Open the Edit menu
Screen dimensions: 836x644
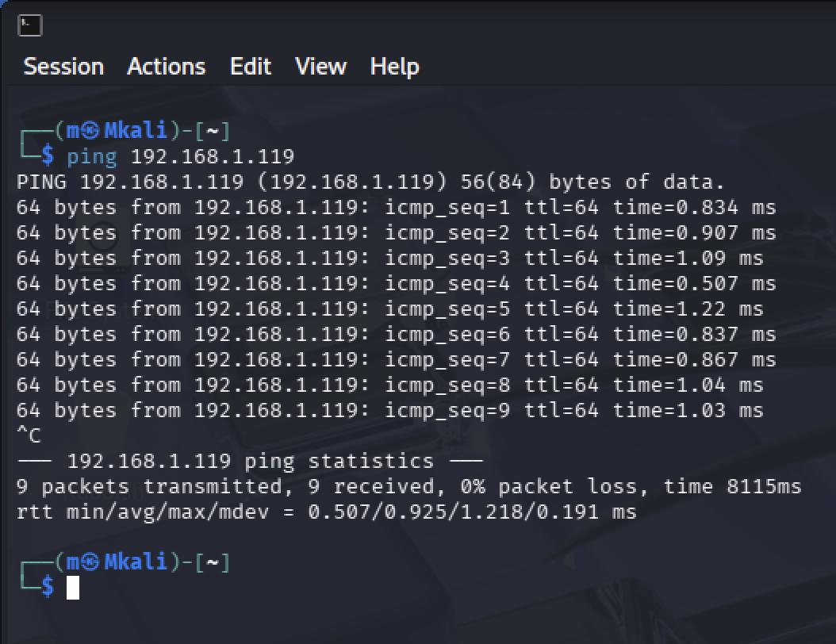[251, 67]
